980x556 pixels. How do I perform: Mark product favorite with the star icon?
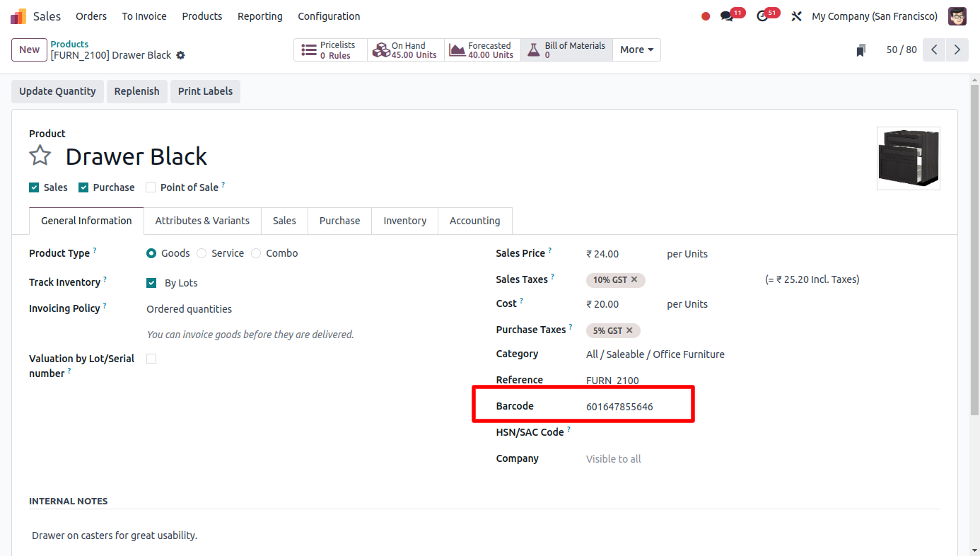(40, 155)
